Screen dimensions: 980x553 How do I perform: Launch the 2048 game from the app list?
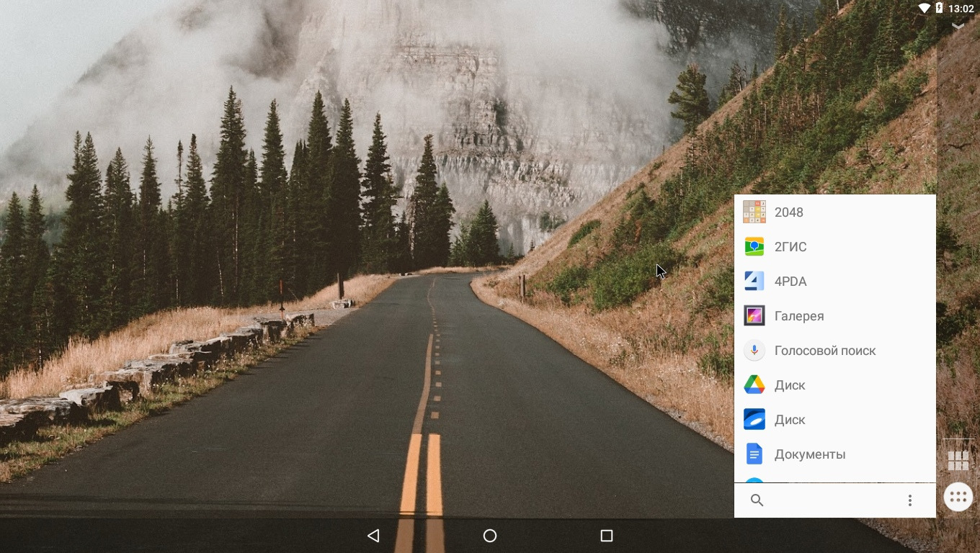[834, 212]
